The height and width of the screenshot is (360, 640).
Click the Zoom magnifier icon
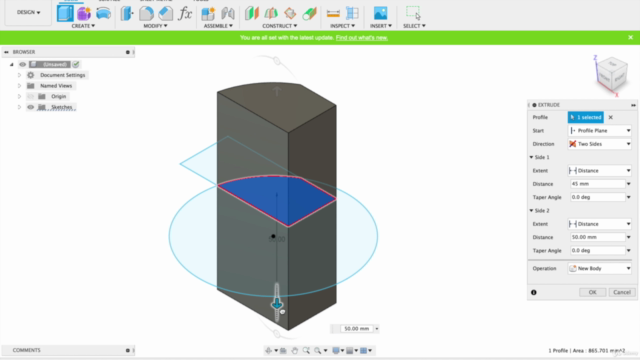[318, 351]
